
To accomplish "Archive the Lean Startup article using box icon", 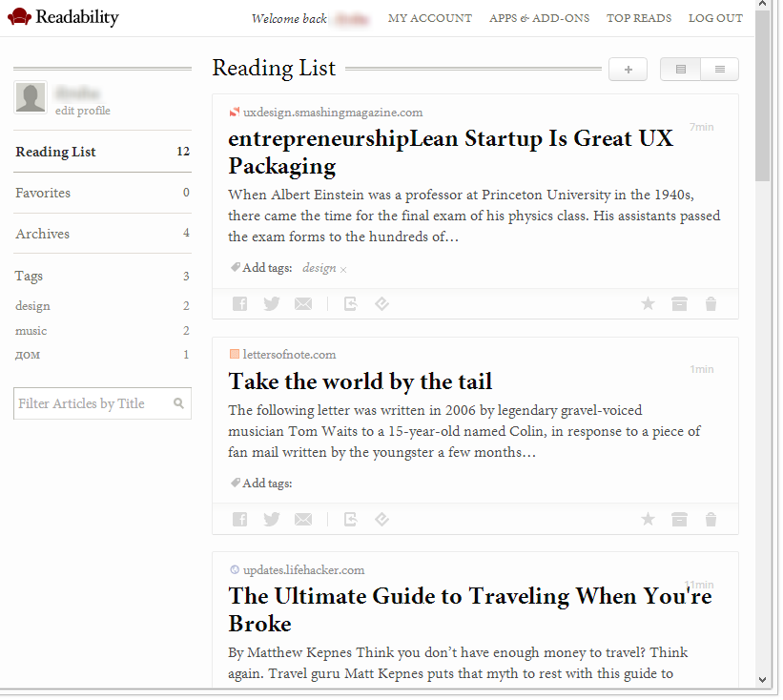I will click(x=679, y=304).
